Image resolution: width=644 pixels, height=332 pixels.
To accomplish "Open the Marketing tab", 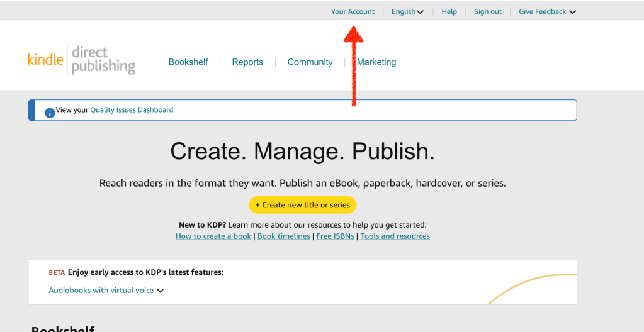I will (x=376, y=62).
